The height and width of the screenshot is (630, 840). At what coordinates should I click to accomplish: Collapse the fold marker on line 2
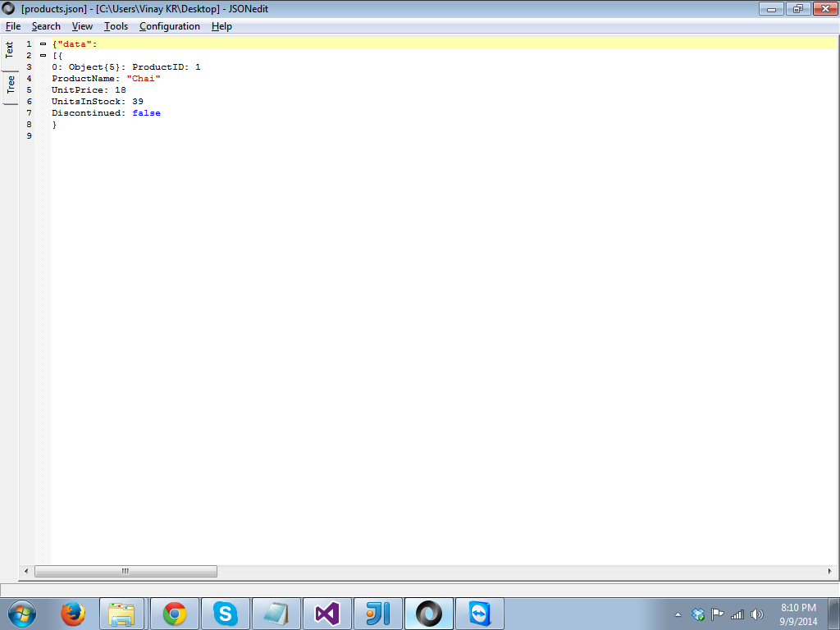(x=43, y=56)
